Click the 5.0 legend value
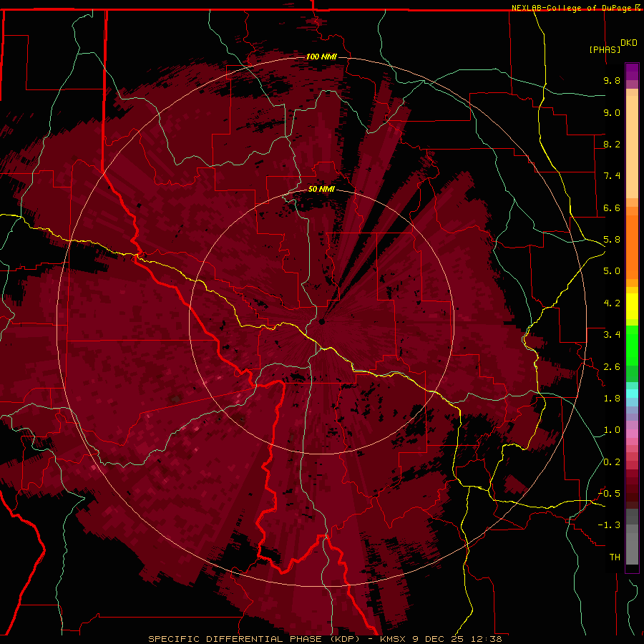 pos(612,271)
